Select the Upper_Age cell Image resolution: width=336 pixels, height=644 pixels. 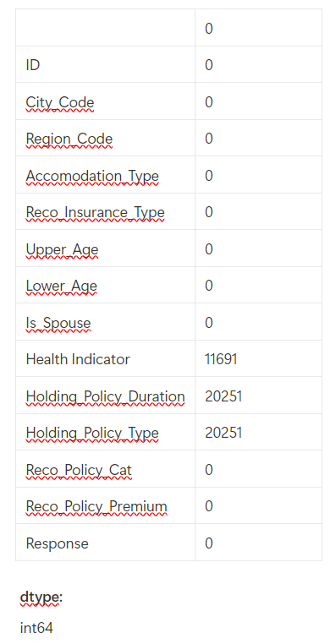click(62, 249)
